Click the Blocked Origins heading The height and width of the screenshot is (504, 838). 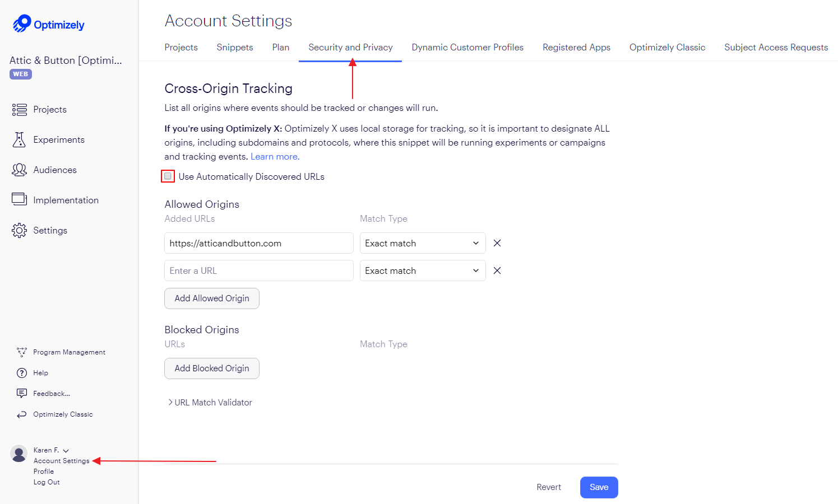pyautogui.click(x=202, y=330)
